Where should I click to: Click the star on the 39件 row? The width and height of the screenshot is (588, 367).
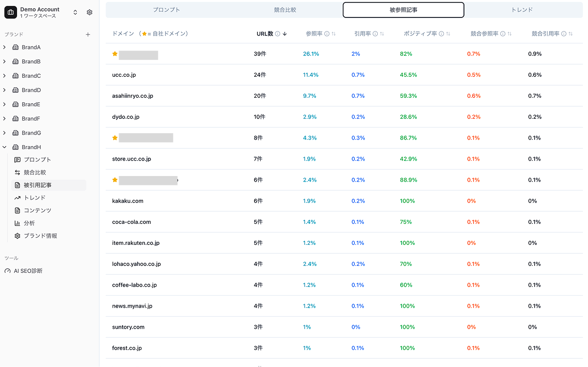[x=115, y=54]
